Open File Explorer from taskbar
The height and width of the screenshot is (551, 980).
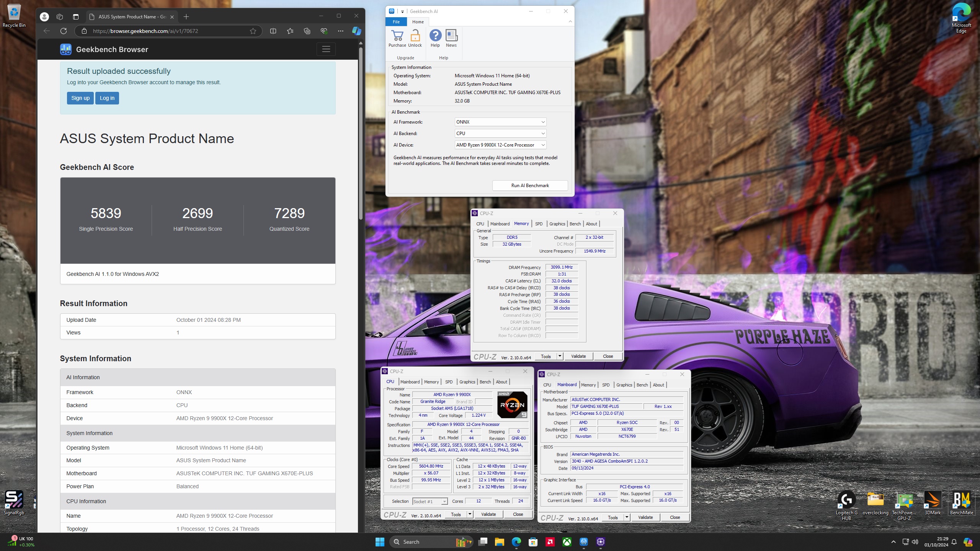pos(500,542)
